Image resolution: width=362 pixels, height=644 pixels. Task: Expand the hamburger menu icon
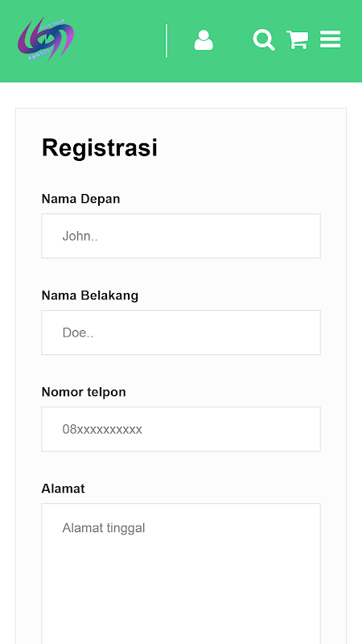331,39
